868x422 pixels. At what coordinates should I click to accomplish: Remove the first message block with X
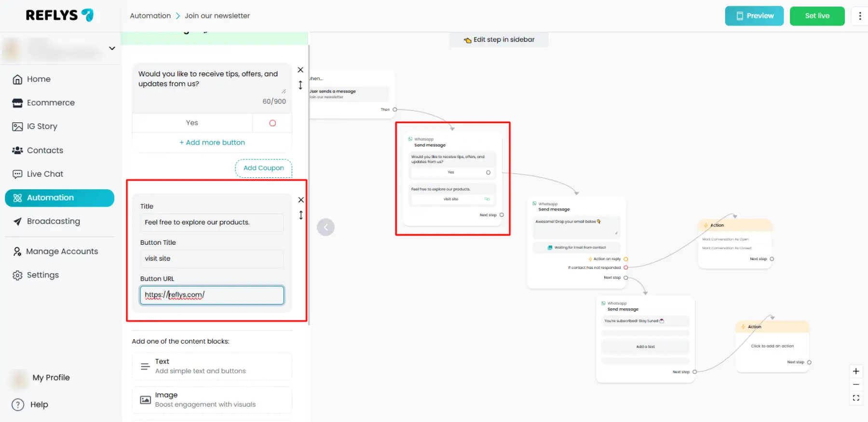coord(300,70)
